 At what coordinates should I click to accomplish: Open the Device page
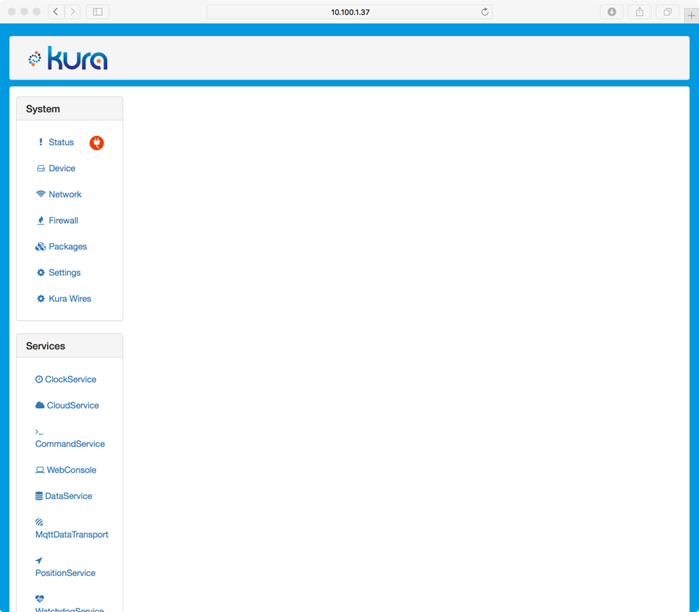62,168
